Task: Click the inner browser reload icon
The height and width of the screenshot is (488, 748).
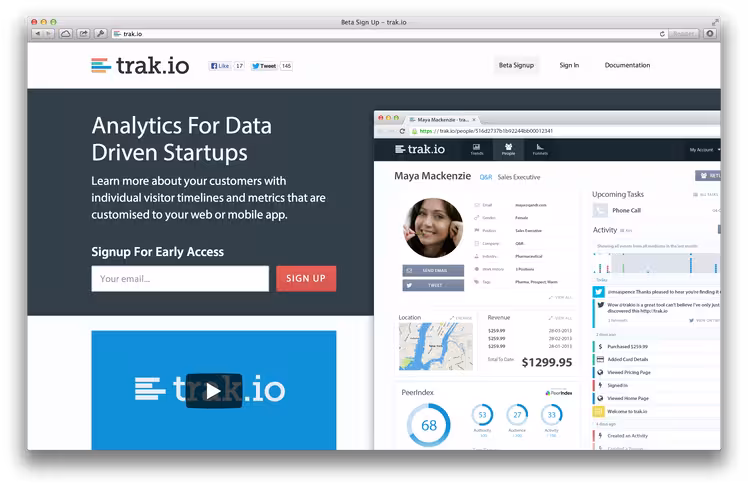Action: pyautogui.click(x=402, y=131)
